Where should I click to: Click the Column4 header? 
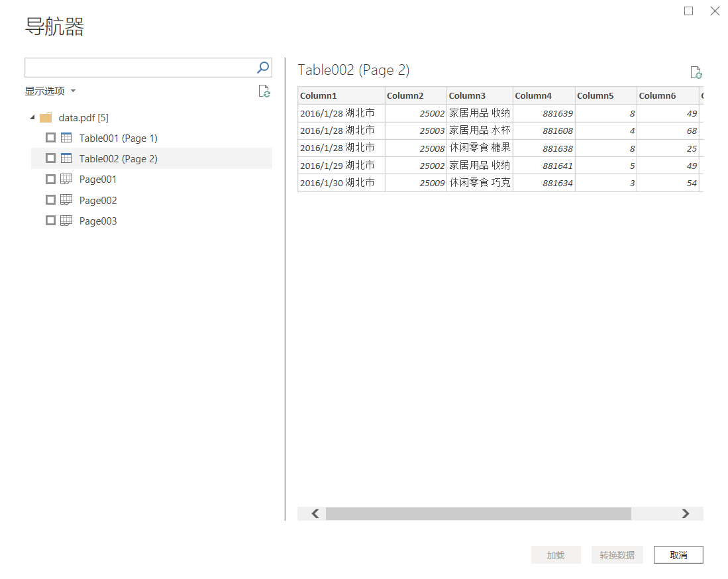544,95
